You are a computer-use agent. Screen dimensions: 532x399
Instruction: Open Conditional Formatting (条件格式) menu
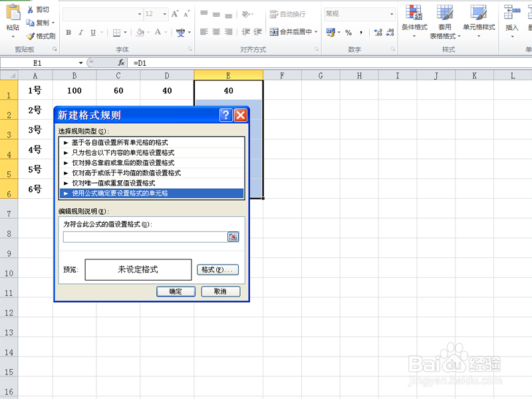(414, 21)
